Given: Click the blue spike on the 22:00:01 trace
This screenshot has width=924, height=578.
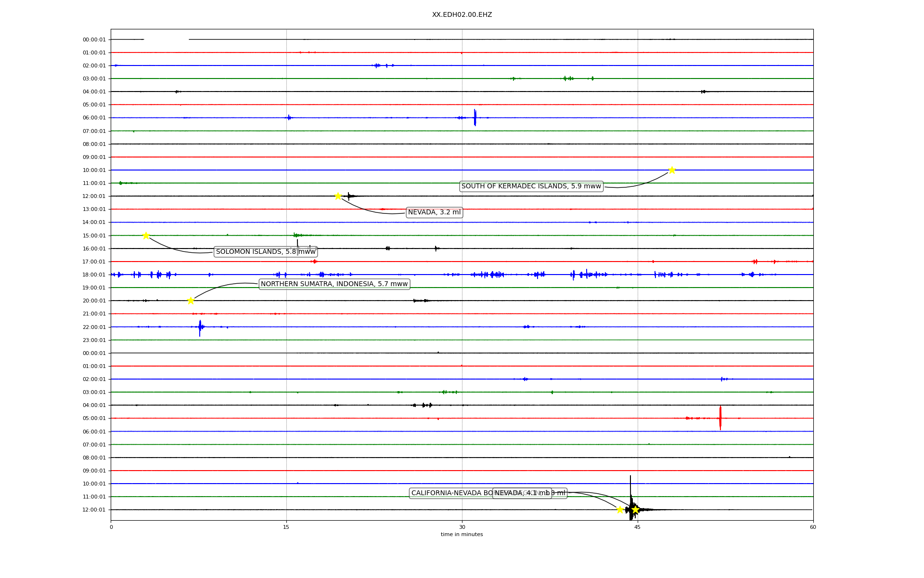Looking at the screenshot, I should (x=200, y=328).
